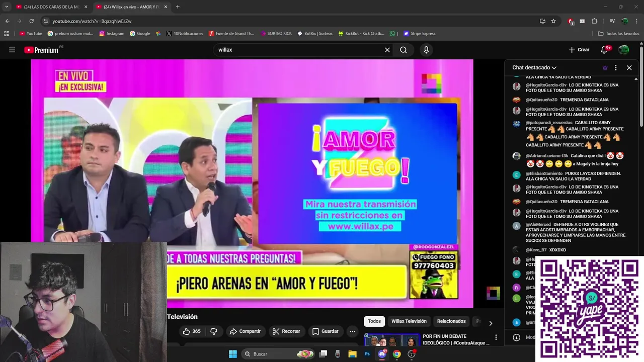The height and width of the screenshot is (362, 644).
Task: Open Todos los favoritos folder
Action: (x=618, y=34)
